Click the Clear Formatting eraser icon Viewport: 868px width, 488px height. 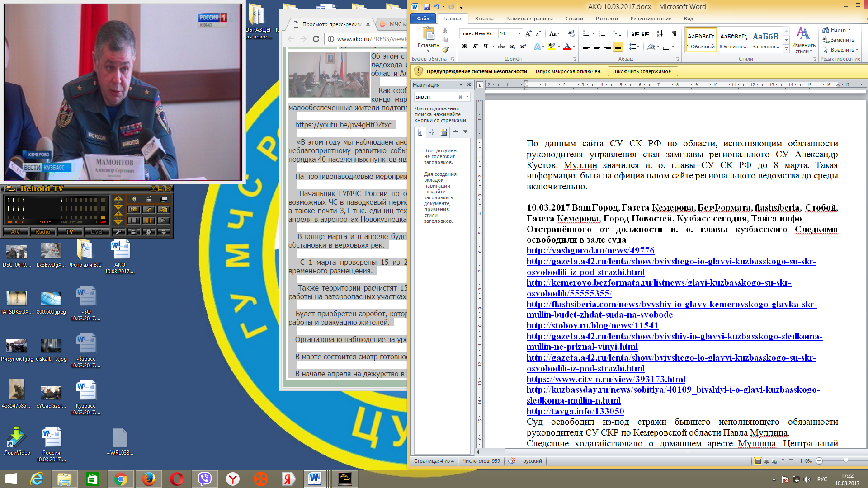[x=571, y=33]
